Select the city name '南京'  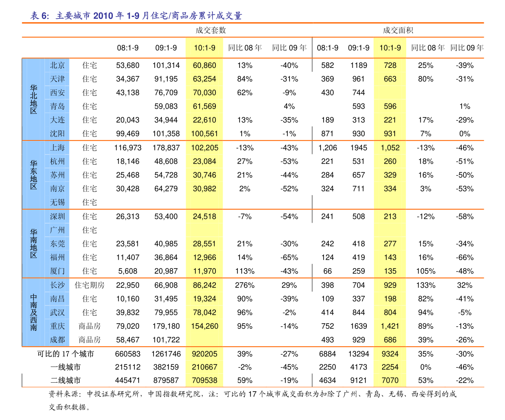[57, 188]
